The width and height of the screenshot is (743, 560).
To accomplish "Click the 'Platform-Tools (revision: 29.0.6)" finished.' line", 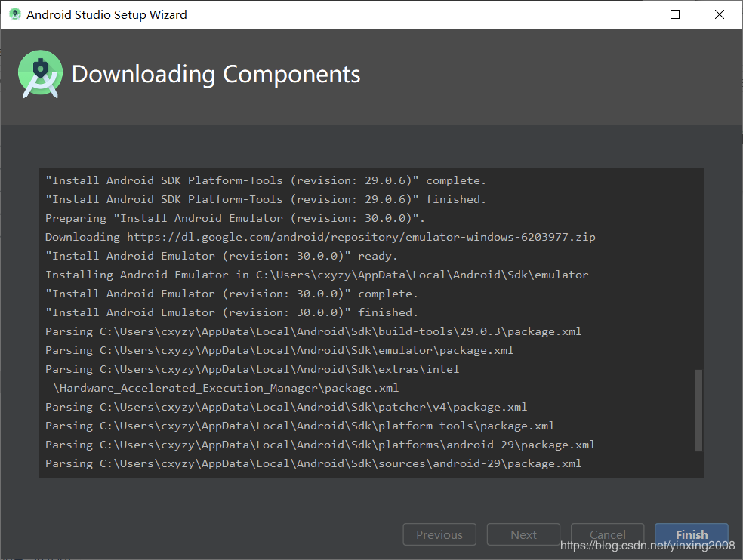I will [266, 199].
